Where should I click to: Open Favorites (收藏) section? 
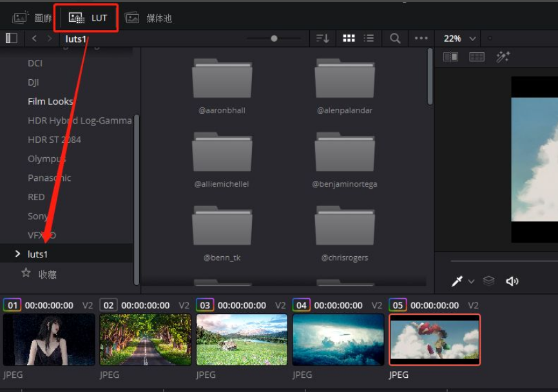[47, 274]
